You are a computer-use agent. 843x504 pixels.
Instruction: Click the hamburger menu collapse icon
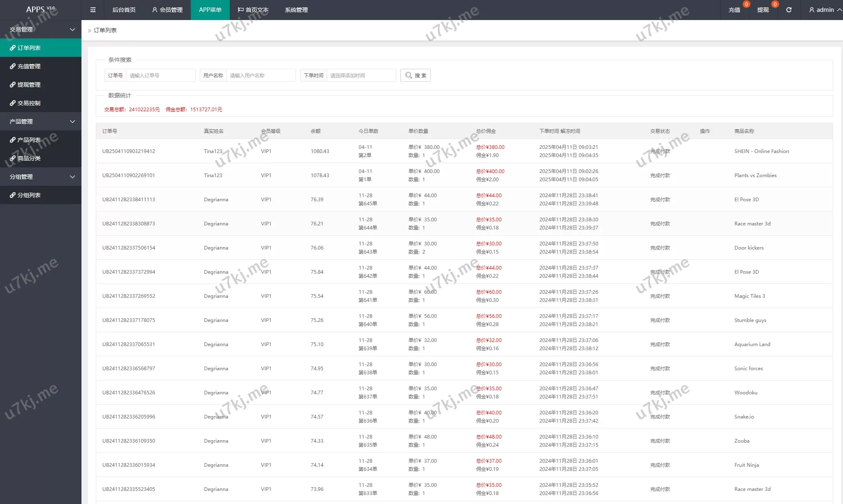93,10
